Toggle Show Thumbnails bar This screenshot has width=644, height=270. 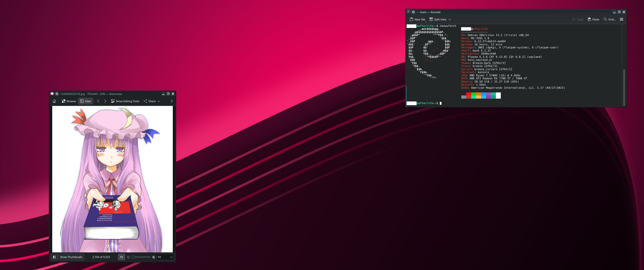[x=71, y=257]
